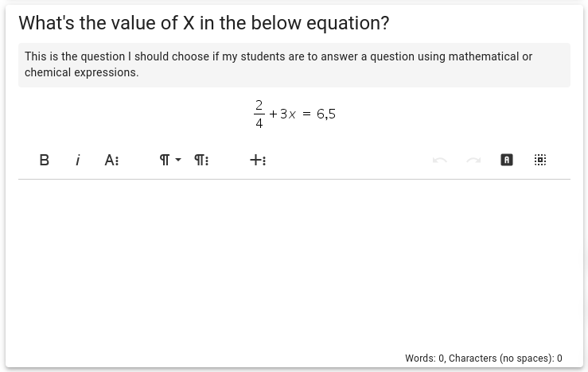Click the grey question description box
This screenshot has width=588, height=372.
[x=294, y=64]
